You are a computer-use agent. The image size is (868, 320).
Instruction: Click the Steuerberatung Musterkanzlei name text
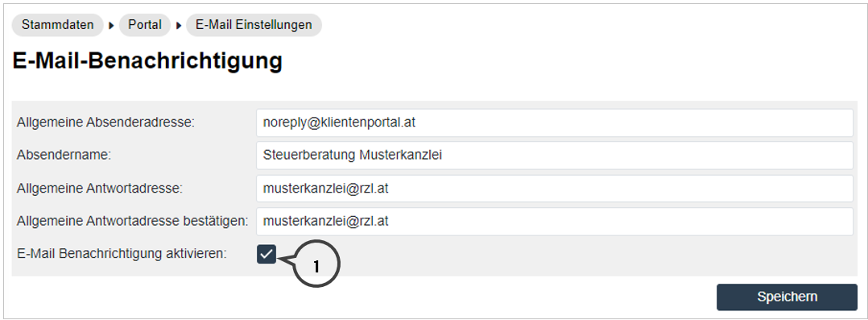352,156
